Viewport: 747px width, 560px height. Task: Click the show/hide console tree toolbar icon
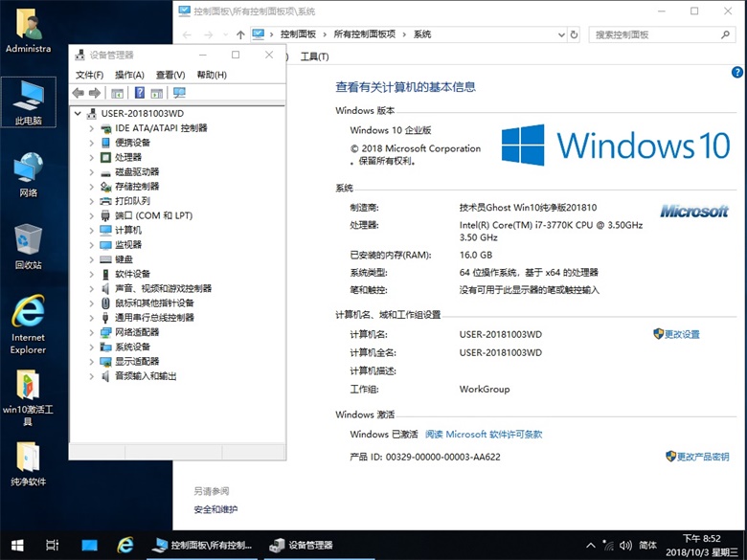[117, 93]
